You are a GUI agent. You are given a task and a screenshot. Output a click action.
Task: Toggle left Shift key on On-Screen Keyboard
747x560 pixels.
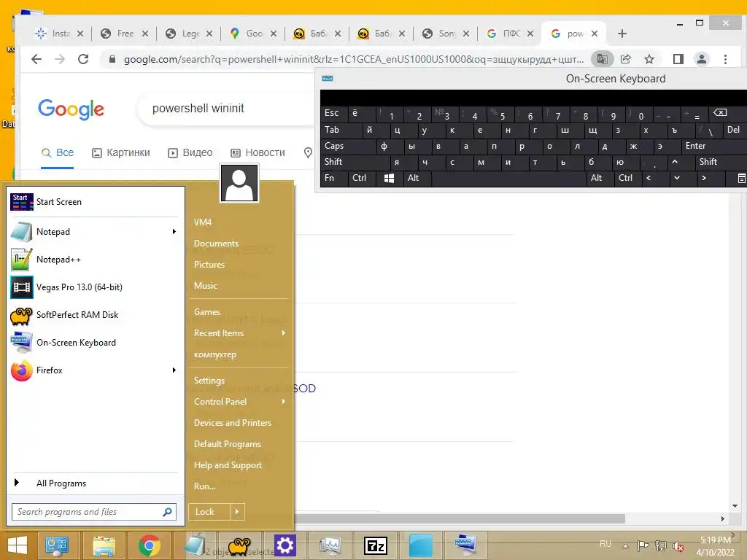pyautogui.click(x=355, y=162)
